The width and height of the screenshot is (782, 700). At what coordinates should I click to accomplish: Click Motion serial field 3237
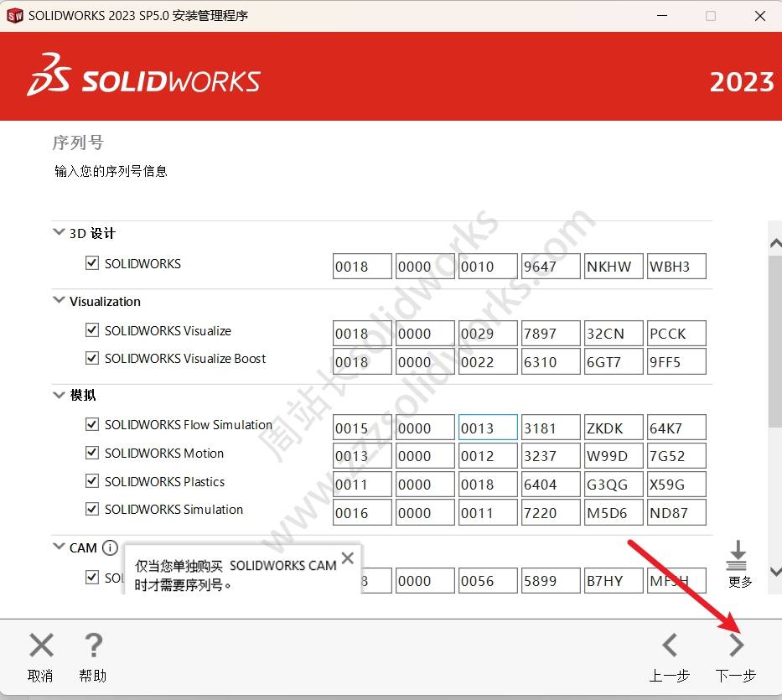(551, 455)
